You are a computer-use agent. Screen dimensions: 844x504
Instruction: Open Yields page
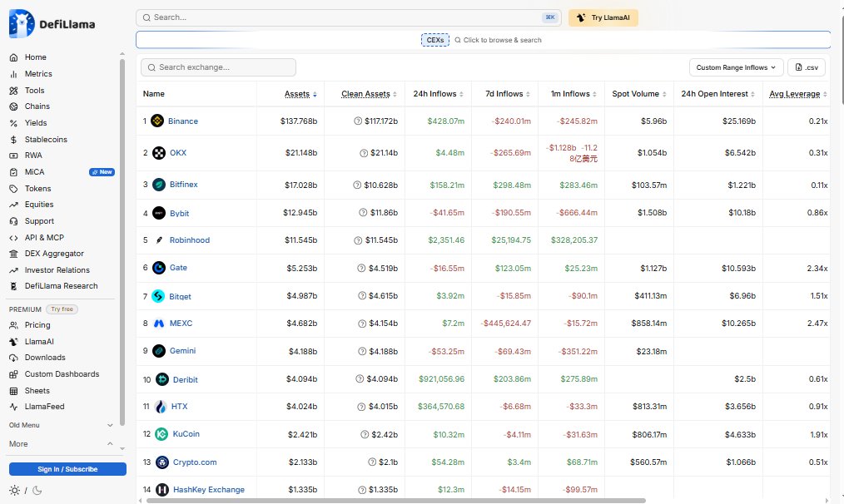click(36, 122)
